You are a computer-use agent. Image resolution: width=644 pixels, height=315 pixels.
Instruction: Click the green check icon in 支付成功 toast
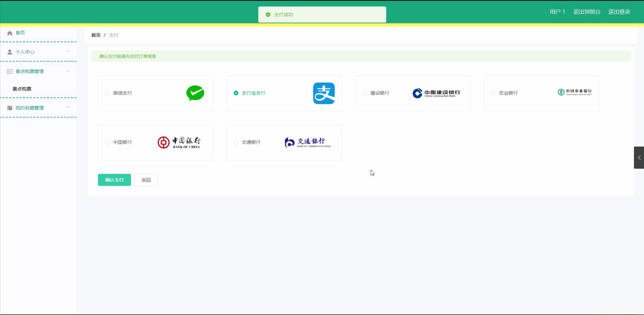tap(268, 15)
